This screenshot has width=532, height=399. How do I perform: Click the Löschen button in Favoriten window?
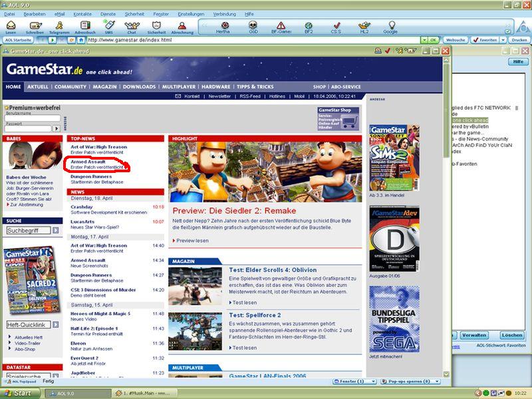512,335
